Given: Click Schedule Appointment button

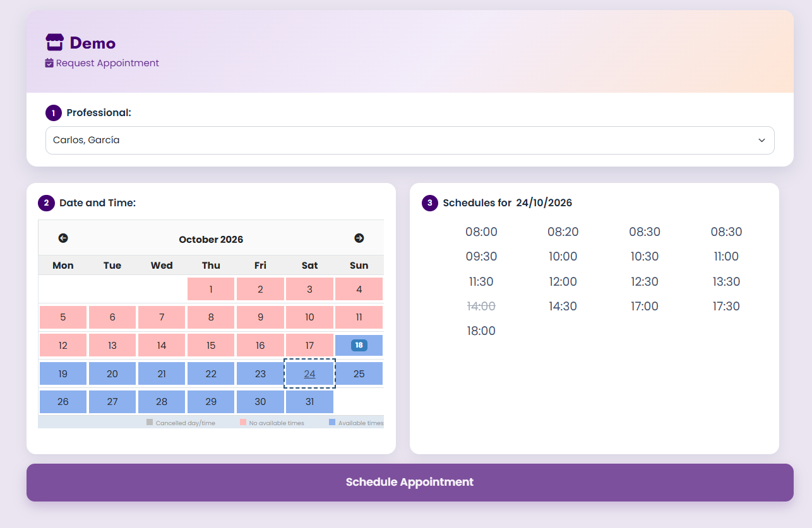Looking at the screenshot, I should pyautogui.click(x=410, y=483).
